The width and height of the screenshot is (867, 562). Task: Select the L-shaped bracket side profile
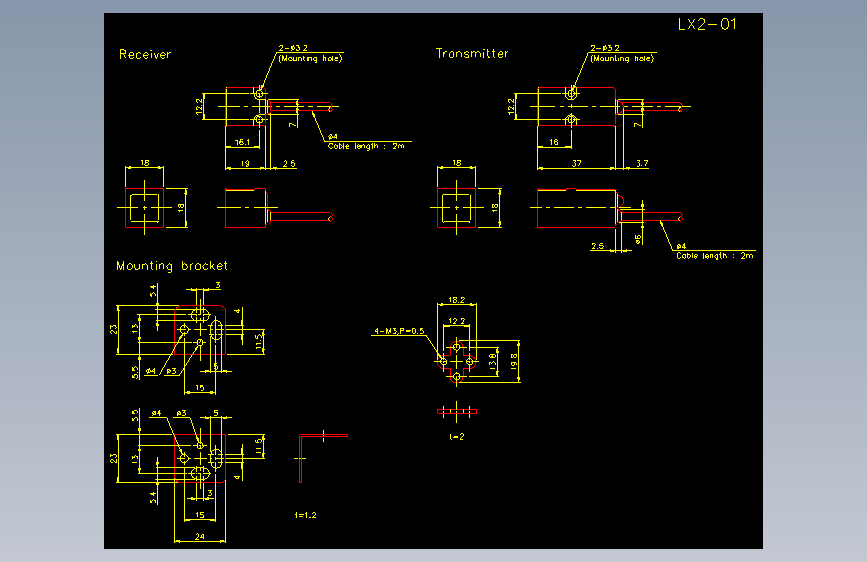pyautogui.click(x=323, y=458)
